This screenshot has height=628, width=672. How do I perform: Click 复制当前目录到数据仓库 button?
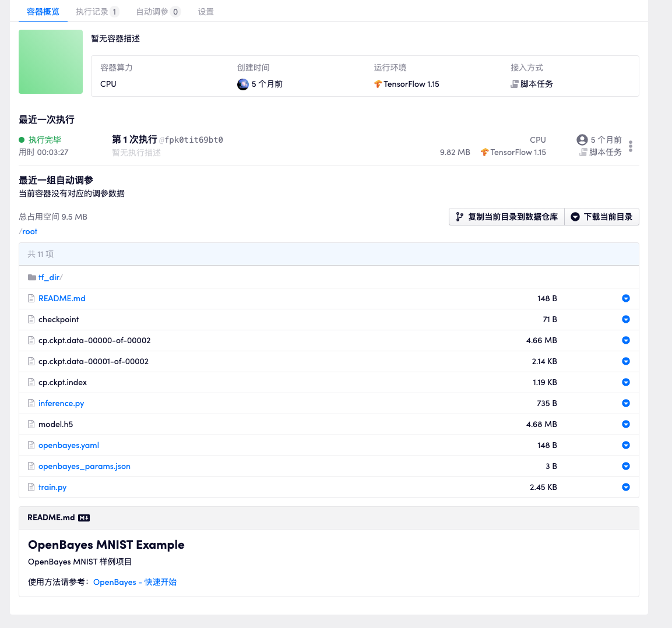(506, 217)
